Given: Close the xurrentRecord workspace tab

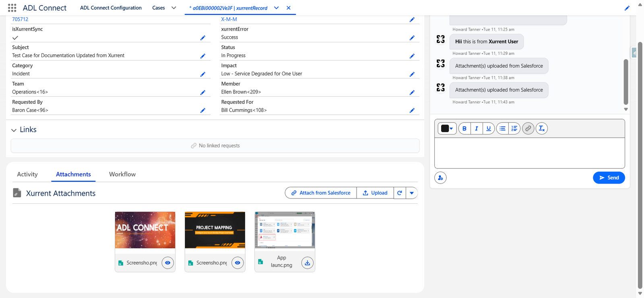Looking at the screenshot, I should [289, 8].
